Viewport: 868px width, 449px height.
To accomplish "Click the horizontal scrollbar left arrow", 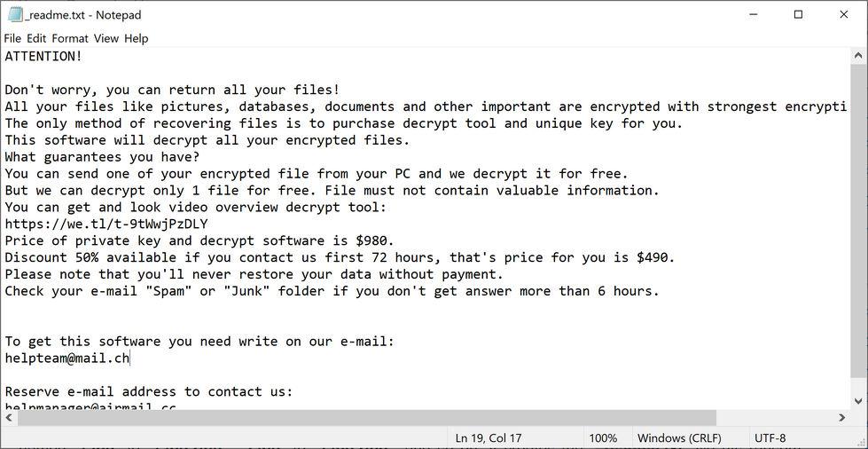I will (x=8, y=417).
